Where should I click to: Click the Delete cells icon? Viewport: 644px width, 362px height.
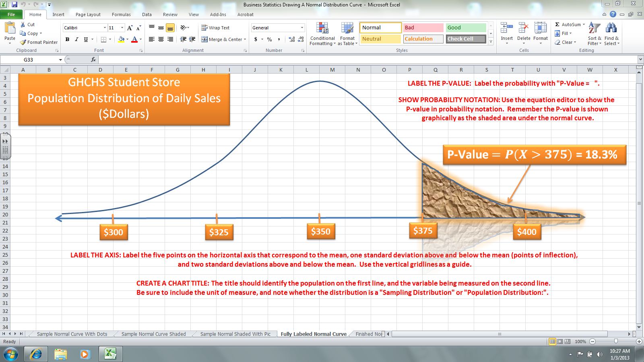point(523,29)
